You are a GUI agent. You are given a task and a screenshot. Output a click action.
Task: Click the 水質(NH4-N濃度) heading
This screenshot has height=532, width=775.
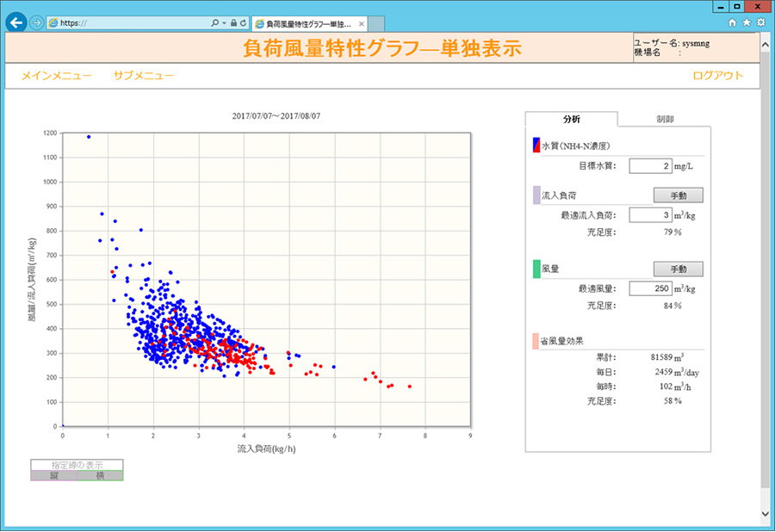tap(576, 145)
